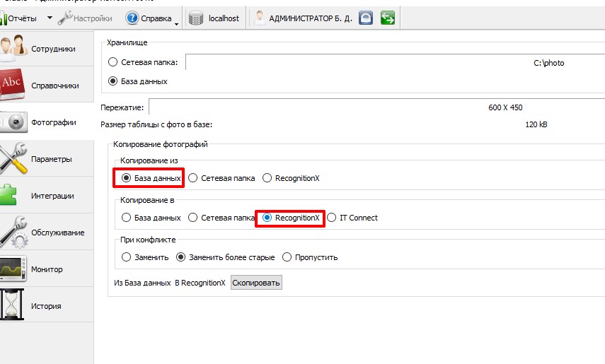605x364 pixels.
Task: Open the Интеграции puzzle icon
Action: (8, 195)
